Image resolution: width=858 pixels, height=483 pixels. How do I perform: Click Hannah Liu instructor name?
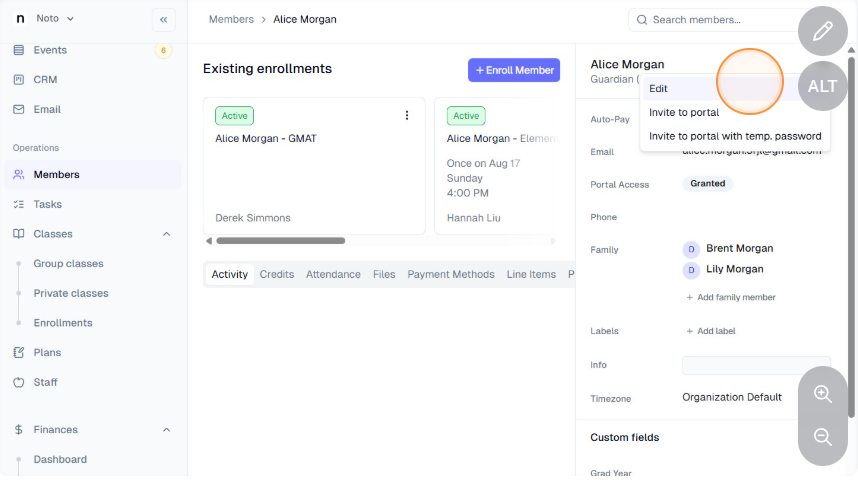pyautogui.click(x=473, y=218)
